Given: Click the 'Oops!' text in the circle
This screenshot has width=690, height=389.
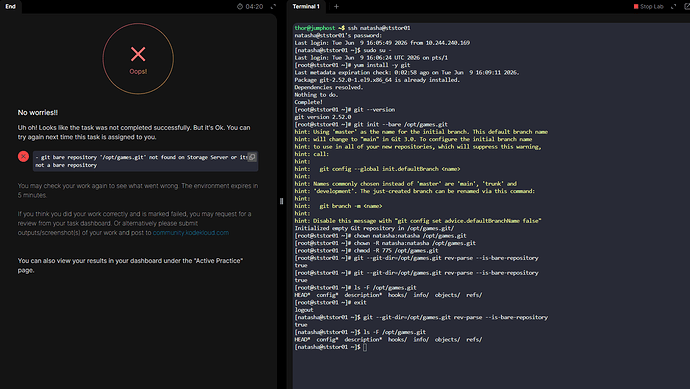Looking at the screenshot, I should pyautogui.click(x=138, y=71).
